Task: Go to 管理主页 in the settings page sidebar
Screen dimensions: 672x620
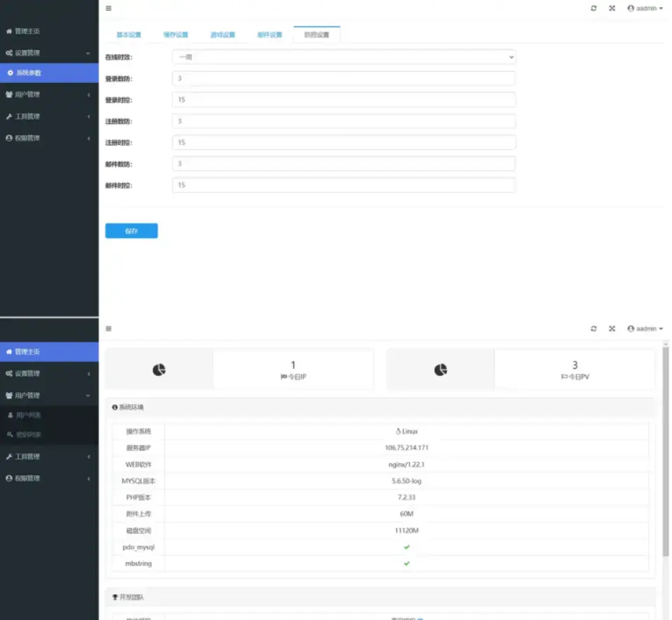Action: click(x=27, y=32)
